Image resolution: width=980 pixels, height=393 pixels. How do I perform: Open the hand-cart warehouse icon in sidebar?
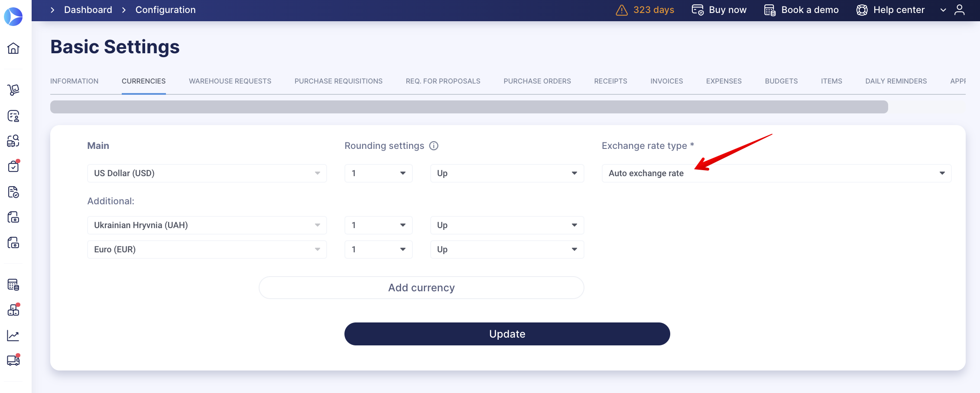point(13,90)
